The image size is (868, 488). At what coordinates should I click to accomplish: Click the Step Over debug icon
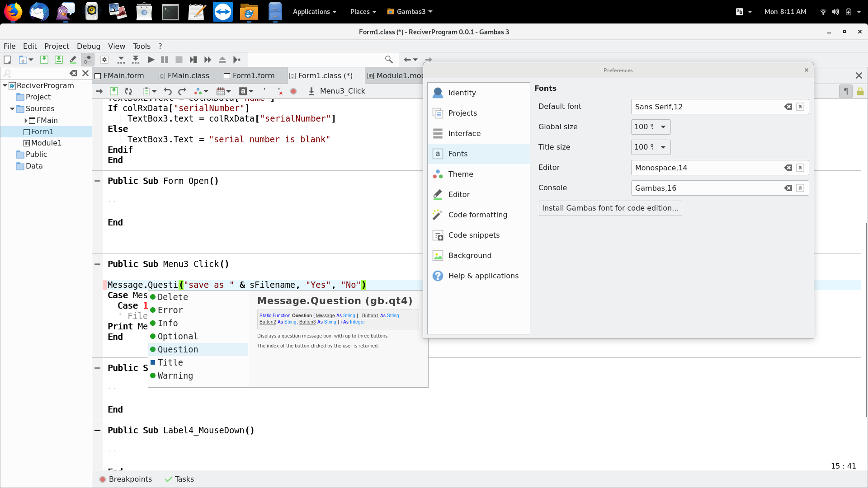pyautogui.click(x=208, y=60)
